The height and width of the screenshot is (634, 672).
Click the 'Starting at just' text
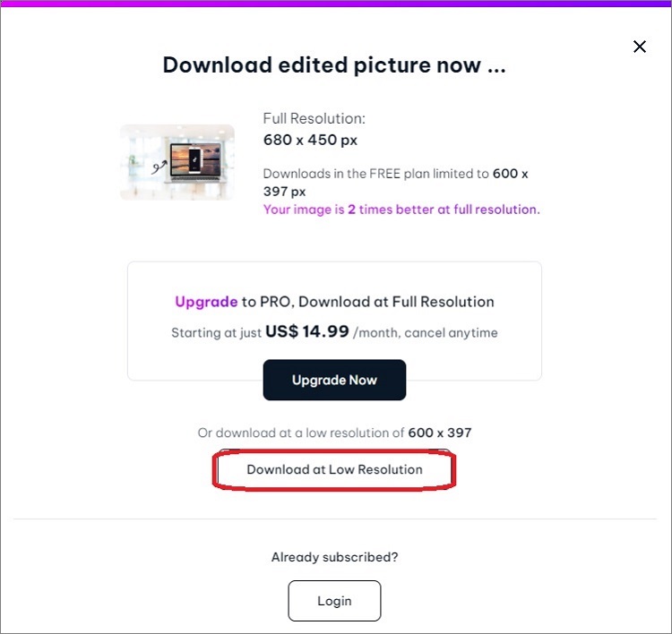coord(216,333)
